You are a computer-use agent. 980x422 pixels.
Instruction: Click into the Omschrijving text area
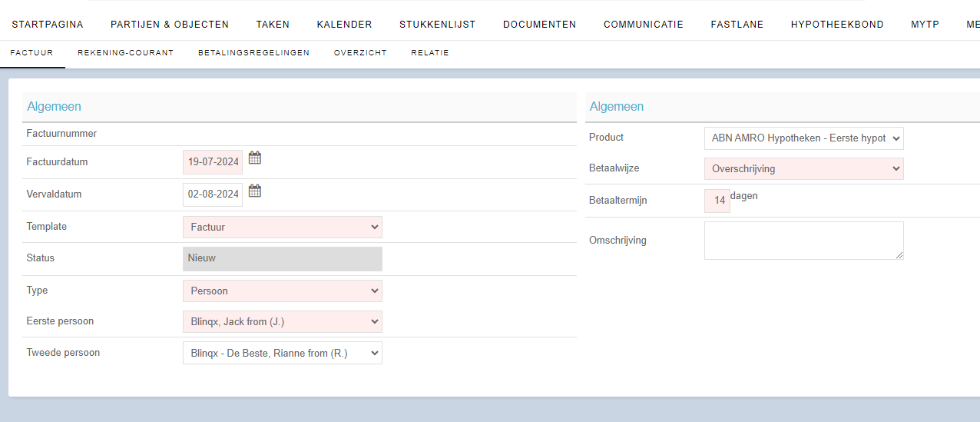coord(804,241)
